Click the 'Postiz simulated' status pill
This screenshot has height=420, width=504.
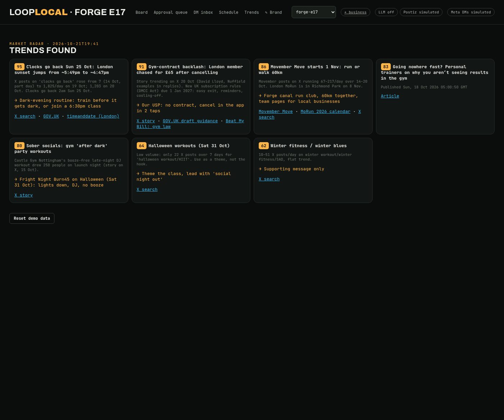click(421, 12)
